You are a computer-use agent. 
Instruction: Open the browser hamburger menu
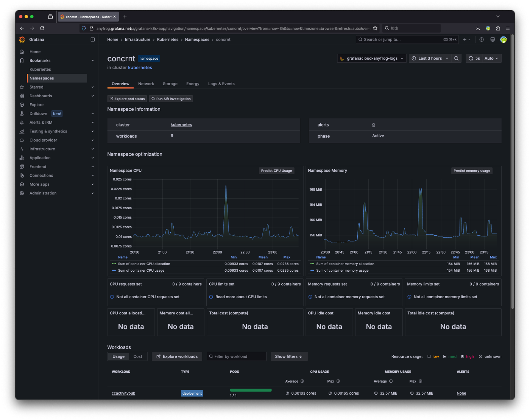point(508,28)
